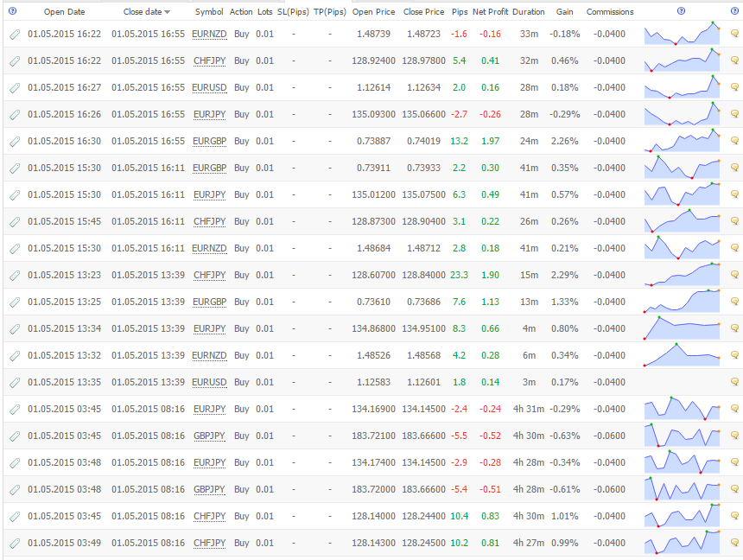This screenshot has width=743, height=560.
Task: Click the tag icon for EURJPY trade opened 13:34
Action: 15,328
